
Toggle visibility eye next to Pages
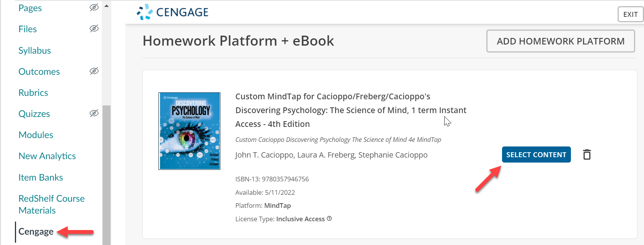click(94, 7)
